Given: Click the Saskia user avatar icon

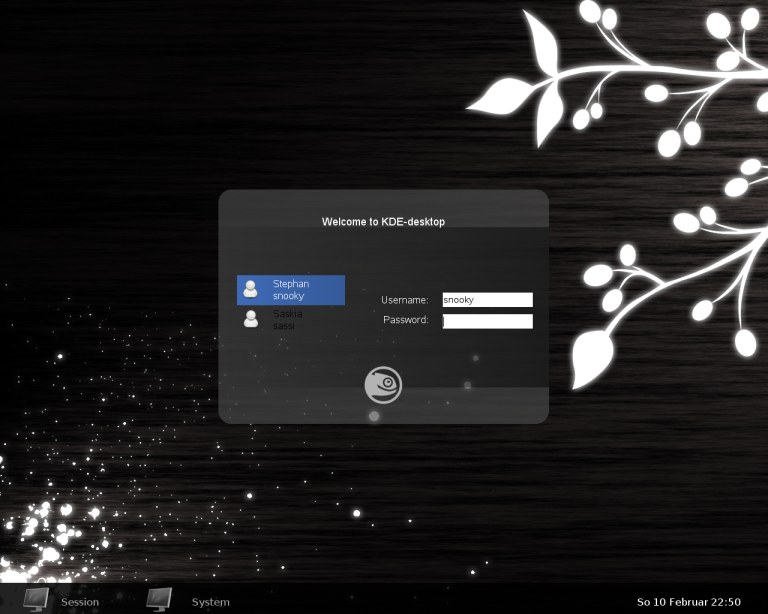Looking at the screenshot, I should click(251, 319).
